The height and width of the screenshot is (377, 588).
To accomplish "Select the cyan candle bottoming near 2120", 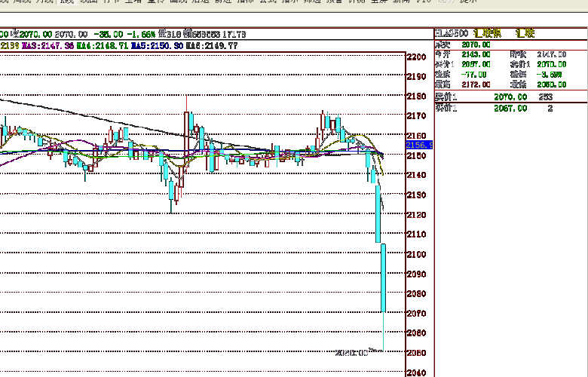I will [x=171, y=191].
